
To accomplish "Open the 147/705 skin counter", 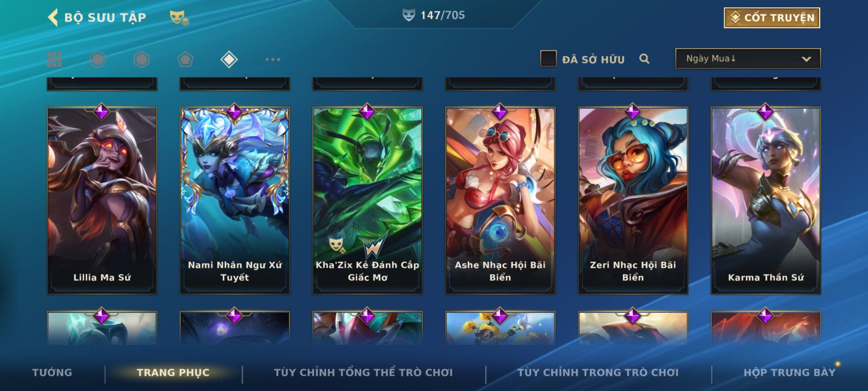I will [x=434, y=15].
